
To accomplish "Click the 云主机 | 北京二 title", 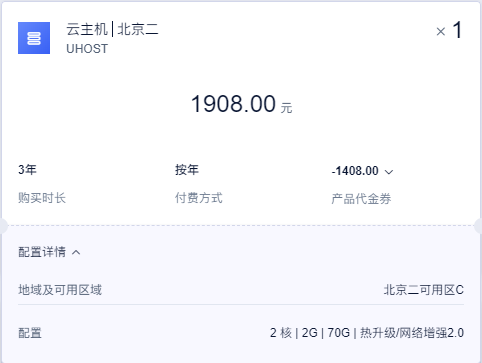I will pyautogui.click(x=112, y=29).
